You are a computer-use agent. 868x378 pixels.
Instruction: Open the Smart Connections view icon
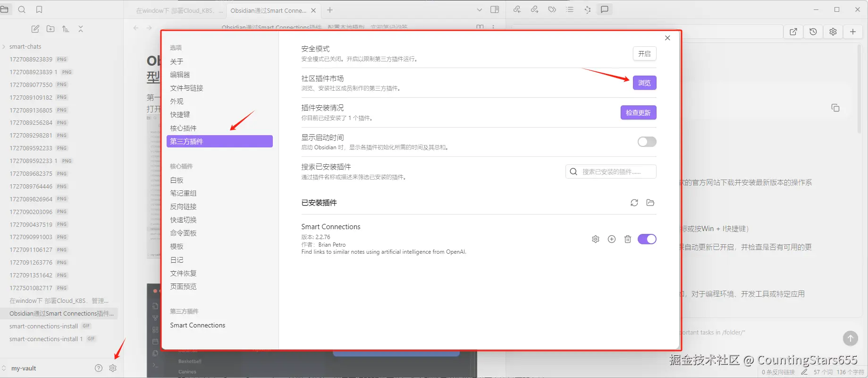[x=587, y=9]
